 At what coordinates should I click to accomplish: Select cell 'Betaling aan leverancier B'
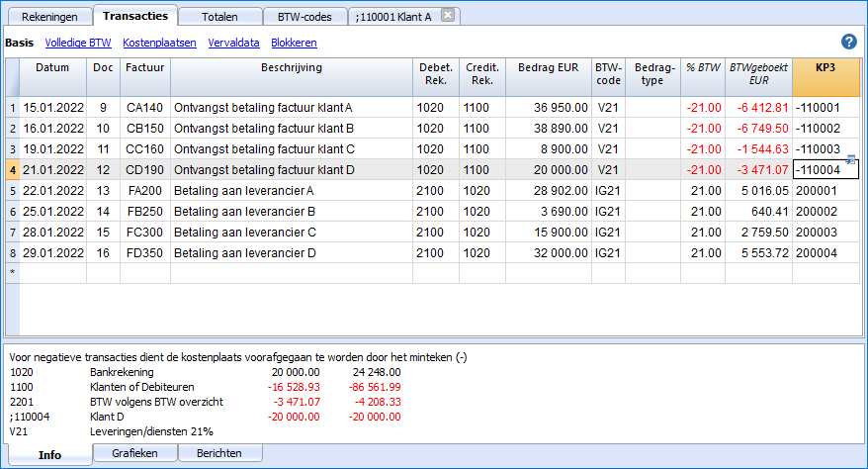pos(292,212)
